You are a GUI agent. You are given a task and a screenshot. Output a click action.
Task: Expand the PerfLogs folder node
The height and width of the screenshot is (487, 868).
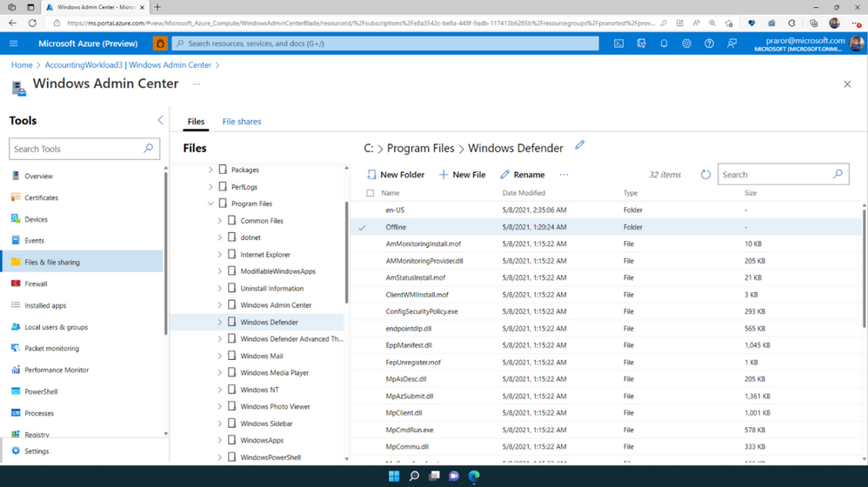pyautogui.click(x=210, y=187)
